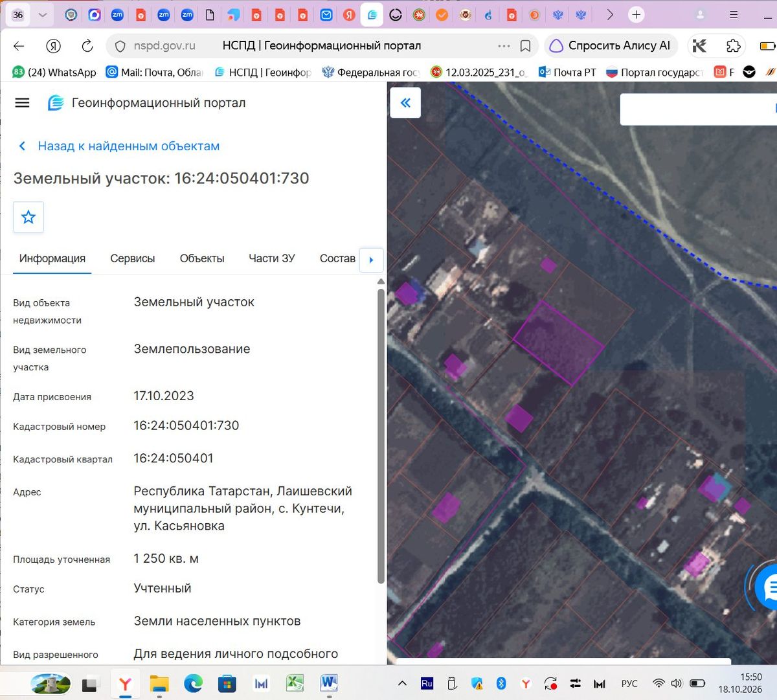Image resolution: width=777 pixels, height=700 pixels.
Task: Open 12.03.2025_231 bookmark
Action: [479, 73]
